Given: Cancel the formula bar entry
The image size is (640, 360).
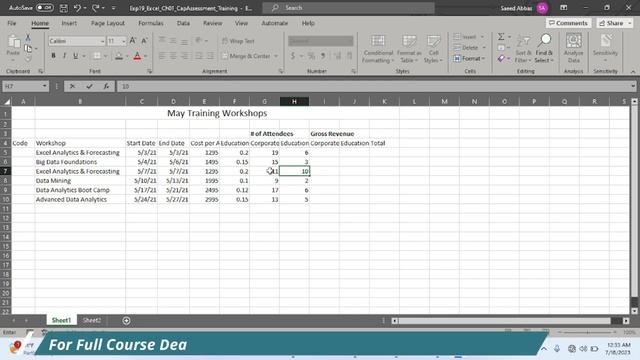Looking at the screenshot, I should tap(72, 86).
